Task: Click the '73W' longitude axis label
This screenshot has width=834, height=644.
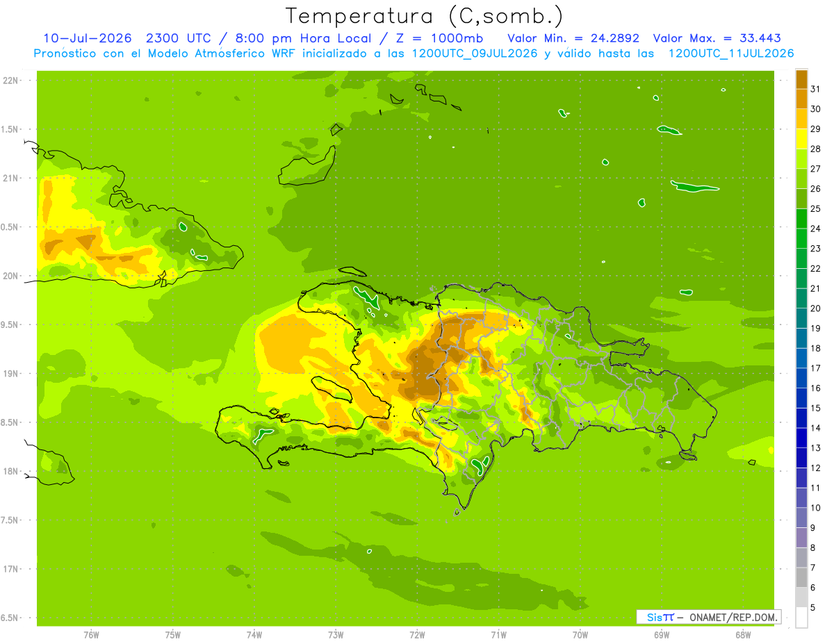Action: pyautogui.click(x=336, y=635)
